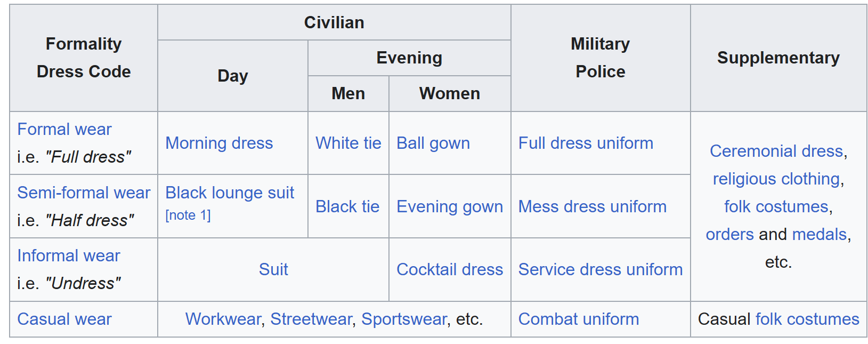Select the Ball gown link
Image resolution: width=868 pixels, height=344 pixels.
(433, 143)
